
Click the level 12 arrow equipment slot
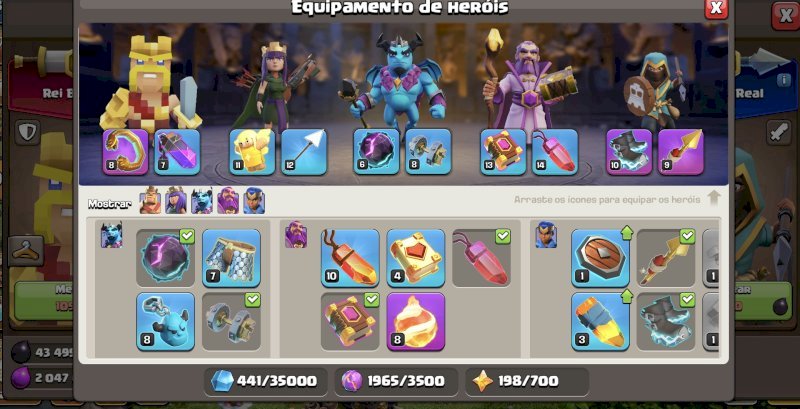point(304,152)
